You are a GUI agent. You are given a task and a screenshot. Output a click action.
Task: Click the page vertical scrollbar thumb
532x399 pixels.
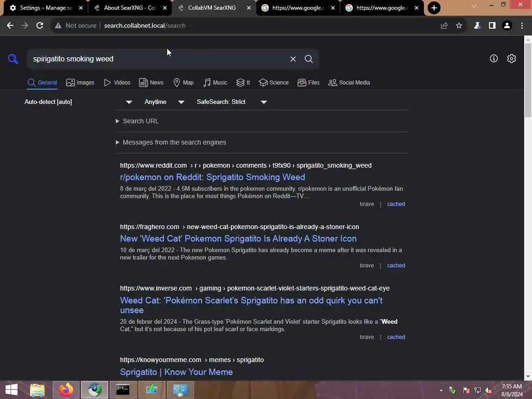pyautogui.click(x=528, y=80)
